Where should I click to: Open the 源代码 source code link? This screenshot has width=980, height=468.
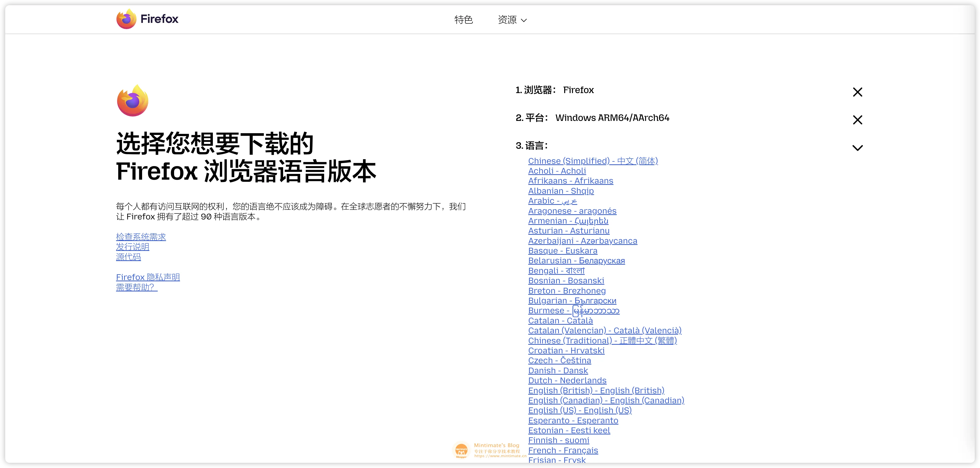[128, 257]
